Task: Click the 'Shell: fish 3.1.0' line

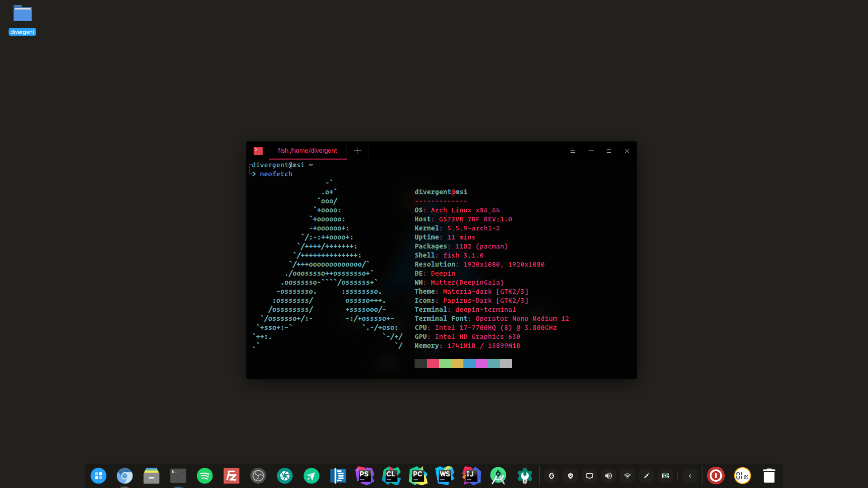Action: point(449,255)
